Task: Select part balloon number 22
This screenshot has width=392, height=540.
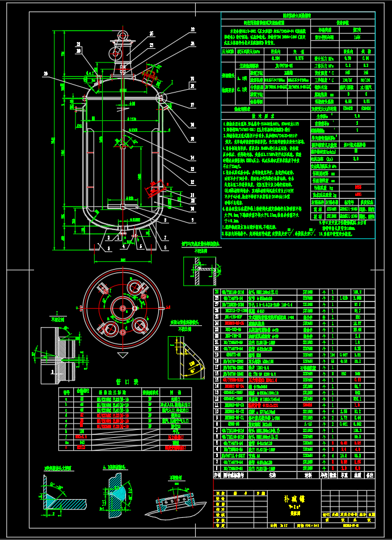Action: click(x=192, y=29)
